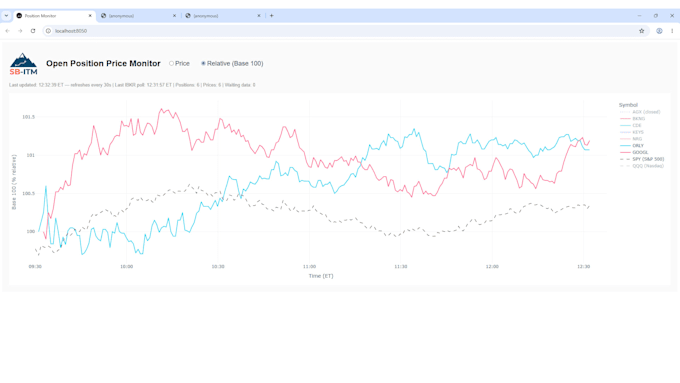This screenshot has height=383, width=680.
Task: Click the Base 100 (% relative) axis title
Action: click(14, 182)
